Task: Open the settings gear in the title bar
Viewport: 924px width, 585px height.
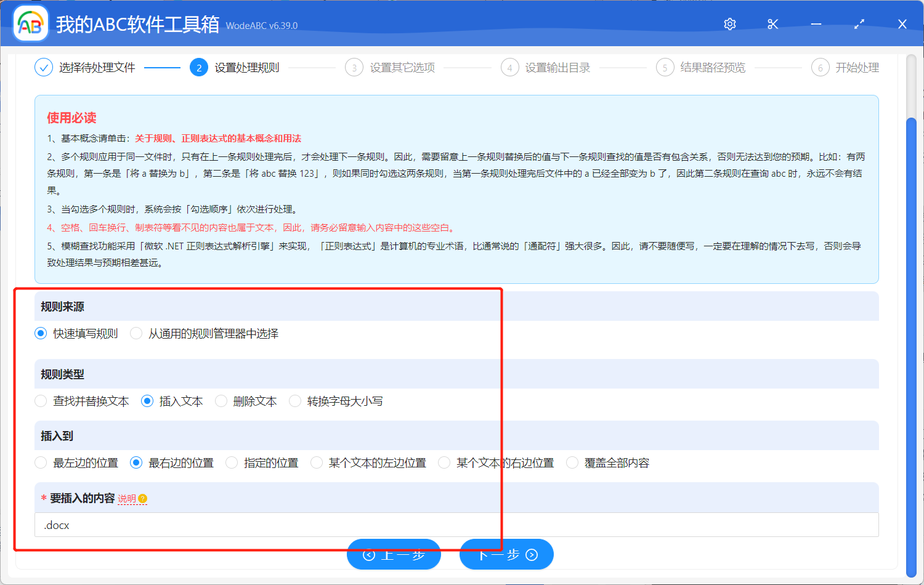Action: click(729, 24)
